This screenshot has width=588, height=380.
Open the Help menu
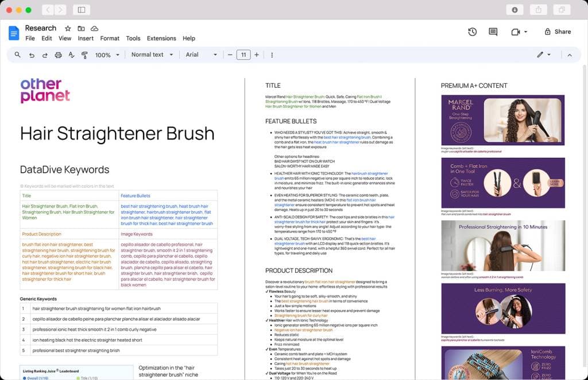point(188,38)
